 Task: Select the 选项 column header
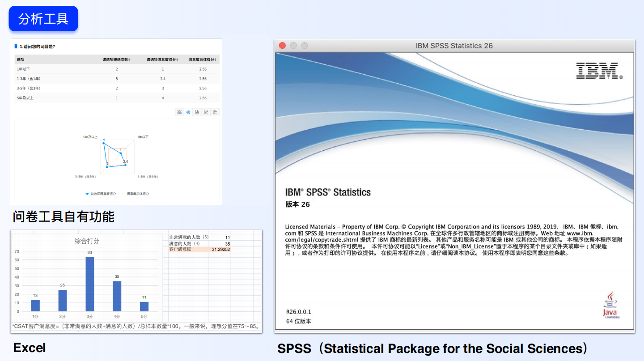21,59
